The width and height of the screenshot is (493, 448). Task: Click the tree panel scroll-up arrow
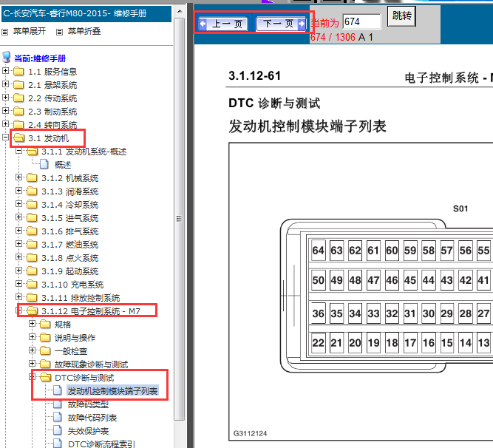pyautogui.click(x=180, y=12)
